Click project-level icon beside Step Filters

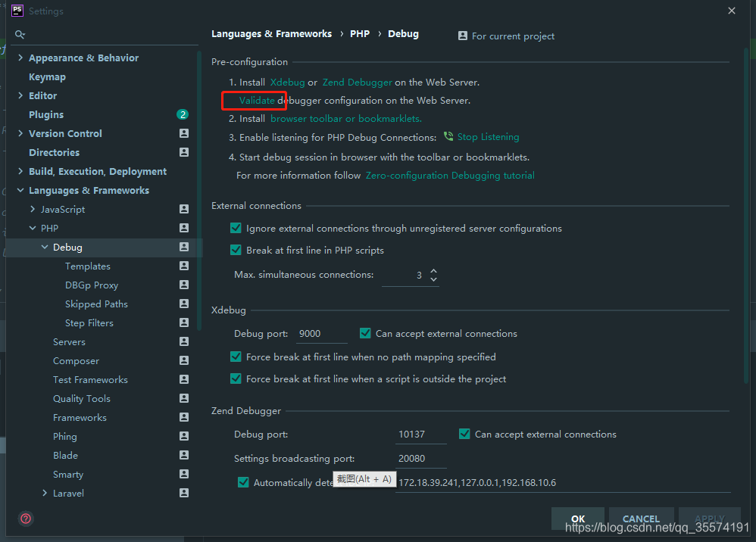pyautogui.click(x=184, y=322)
